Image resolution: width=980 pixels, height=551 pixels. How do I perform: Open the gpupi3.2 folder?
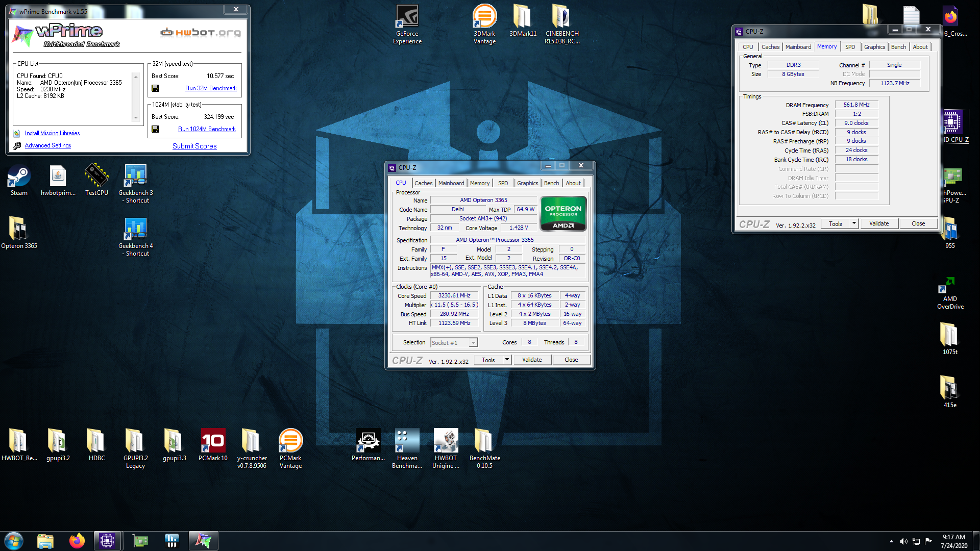pyautogui.click(x=58, y=445)
